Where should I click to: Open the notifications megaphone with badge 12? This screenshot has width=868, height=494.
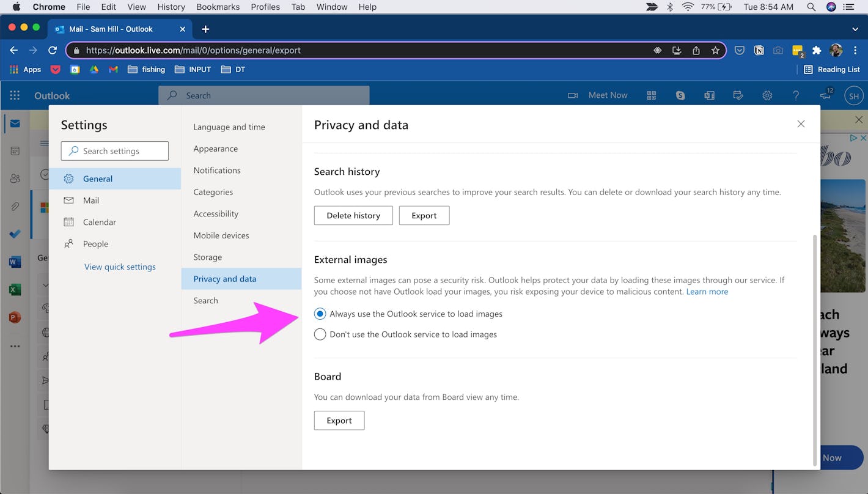pyautogui.click(x=826, y=95)
